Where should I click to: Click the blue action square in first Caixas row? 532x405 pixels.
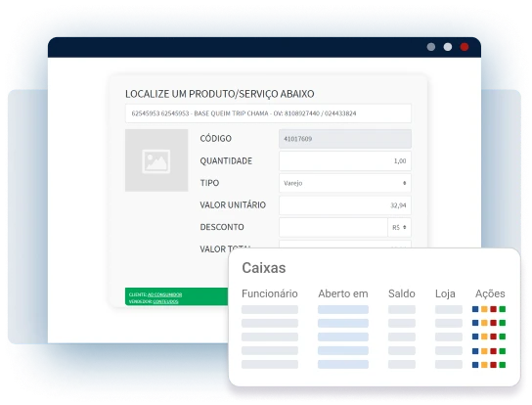pyautogui.click(x=475, y=309)
